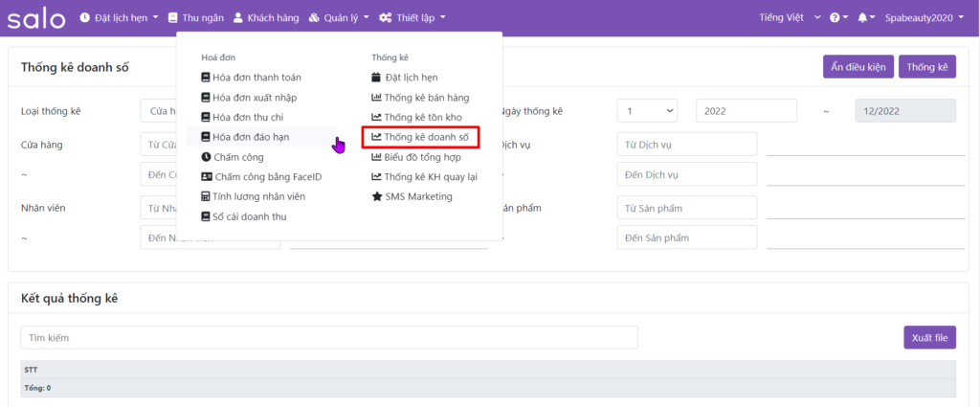The height and width of the screenshot is (407, 980).
Task: Click the clock icon beside Chấm công
Action: click(x=206, y=157)
